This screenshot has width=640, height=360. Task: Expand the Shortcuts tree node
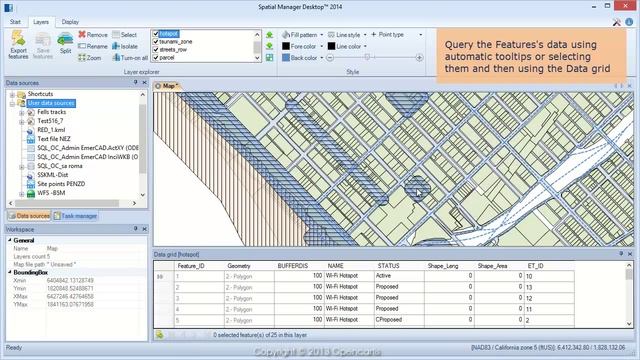(x=12, y=95)
